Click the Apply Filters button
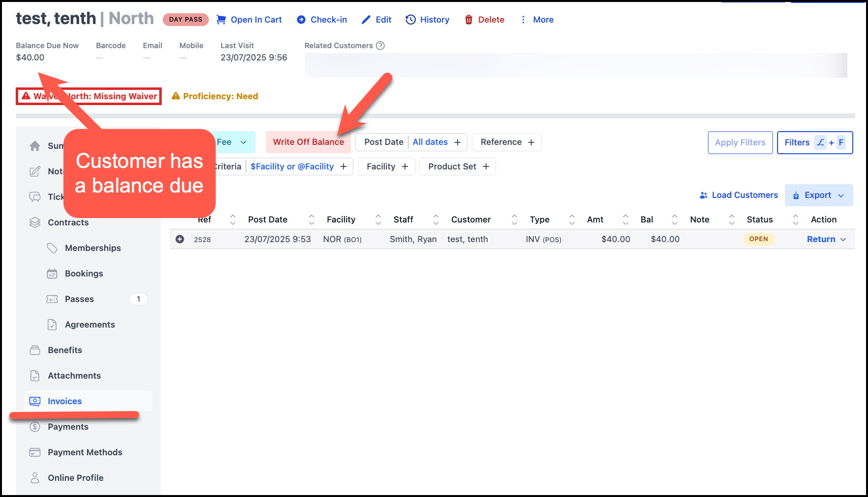The height and width of the screenshot is (497, 868). 740,142
